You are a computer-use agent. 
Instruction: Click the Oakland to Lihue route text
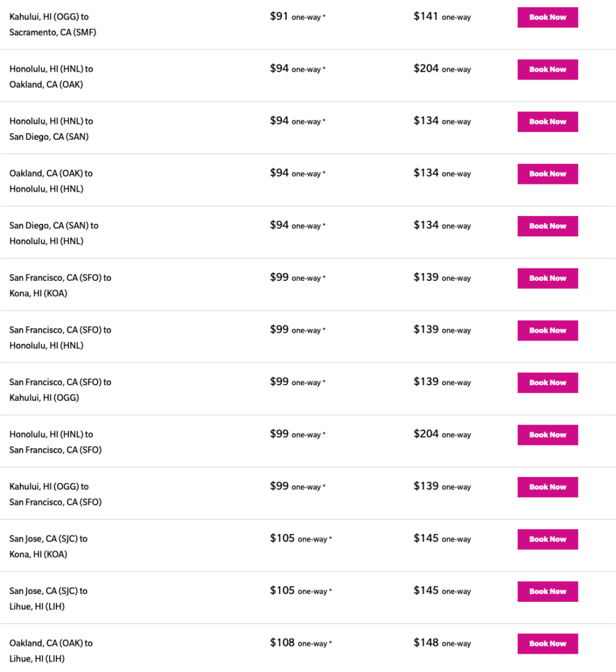(51, 650)
